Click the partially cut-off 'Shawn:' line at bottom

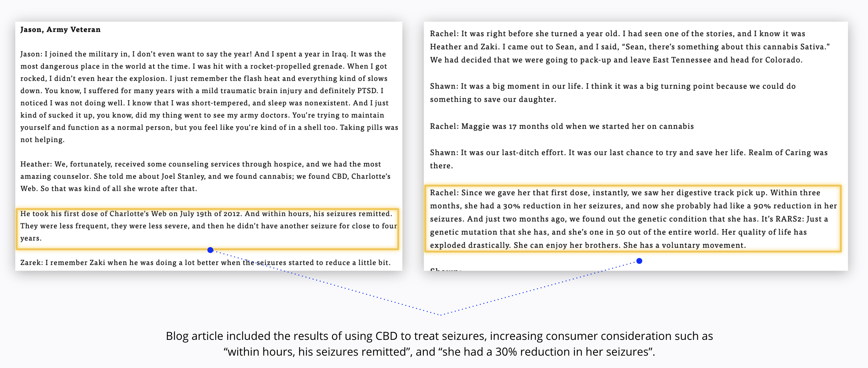click(445, 269)
